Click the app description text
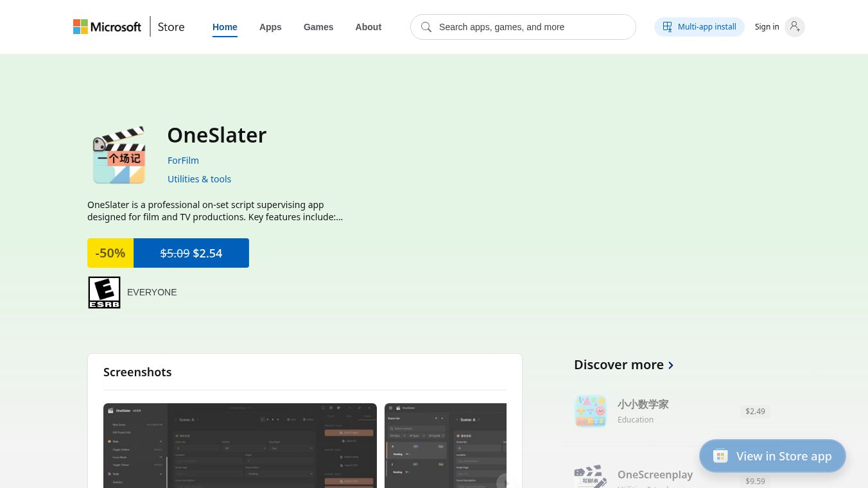 pyautogui.click(x=215, y=211)
